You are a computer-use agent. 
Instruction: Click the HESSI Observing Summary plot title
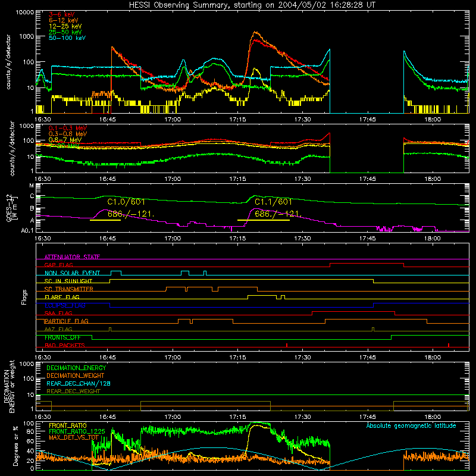(252, 5)
